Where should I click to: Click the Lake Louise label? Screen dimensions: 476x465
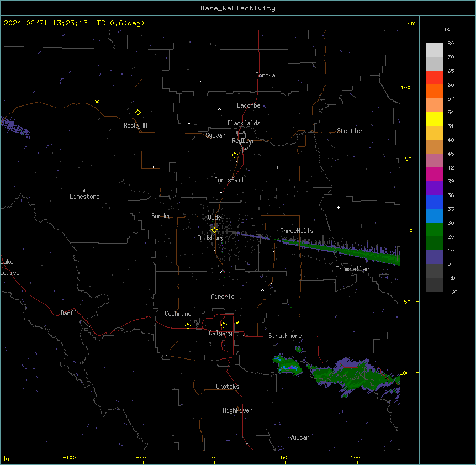pos(10,267)
